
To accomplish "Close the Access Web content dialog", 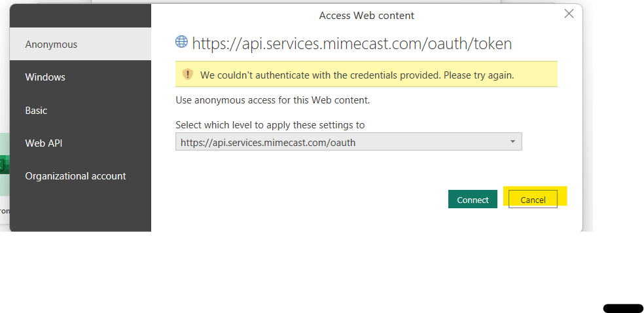I will click(x=569, y=14).
